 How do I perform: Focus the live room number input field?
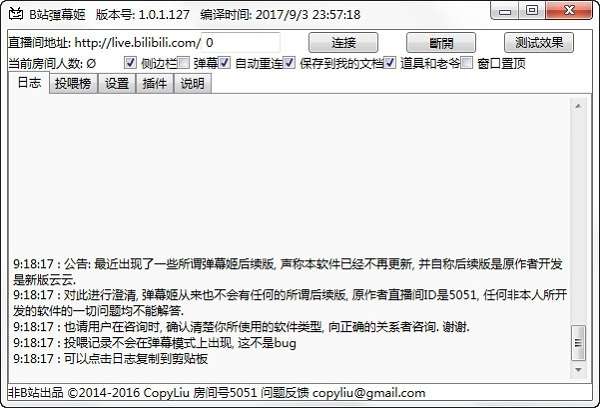click(x=241, y=42)
